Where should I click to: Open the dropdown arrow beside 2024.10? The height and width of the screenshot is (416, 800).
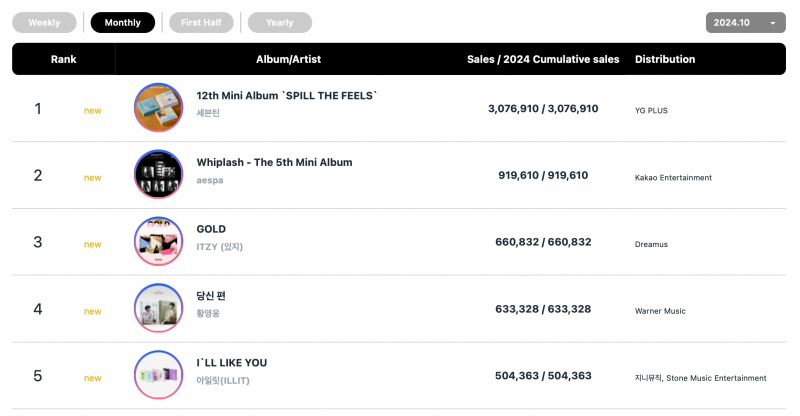tap(772, 23)
